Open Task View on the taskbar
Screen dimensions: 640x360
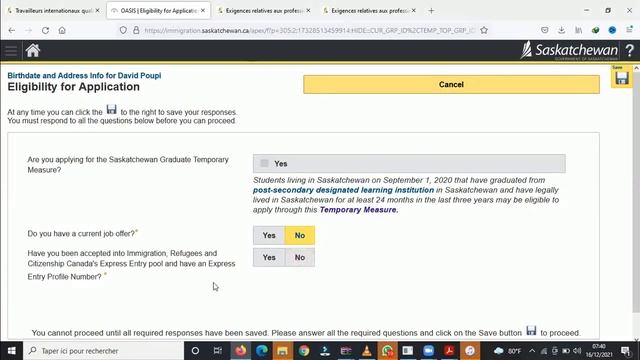218,351
